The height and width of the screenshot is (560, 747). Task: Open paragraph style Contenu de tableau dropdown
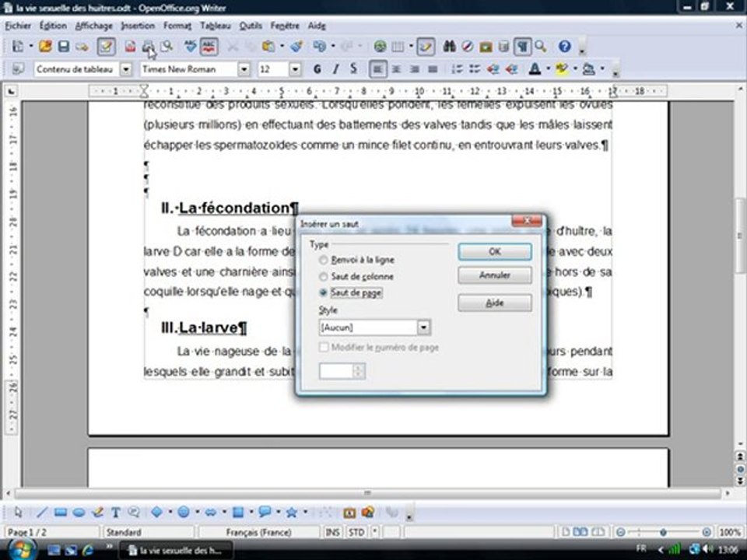point(125,69)
